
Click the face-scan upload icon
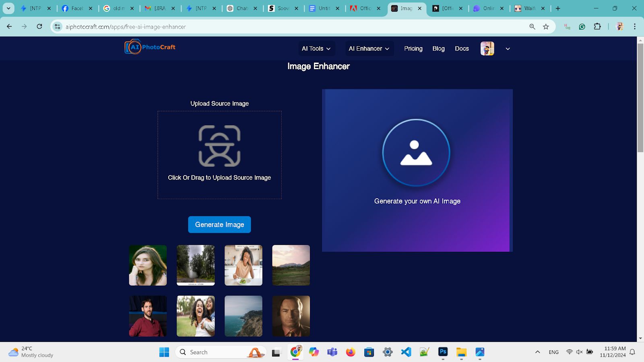click(219, 146)
